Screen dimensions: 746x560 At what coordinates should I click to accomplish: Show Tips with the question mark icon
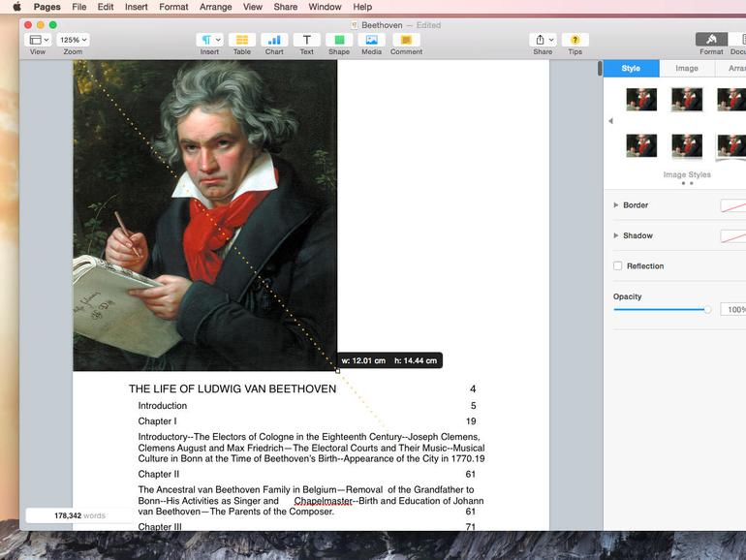[575, 40]
